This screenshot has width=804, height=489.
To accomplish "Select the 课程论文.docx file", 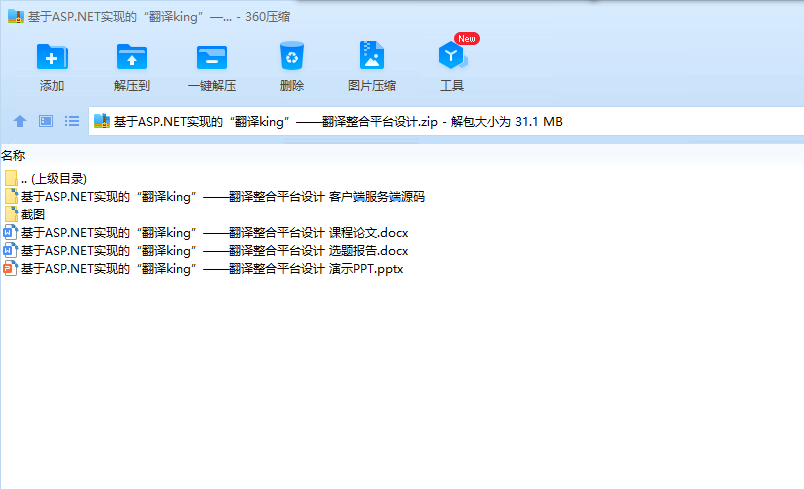I will coord(206,233).
